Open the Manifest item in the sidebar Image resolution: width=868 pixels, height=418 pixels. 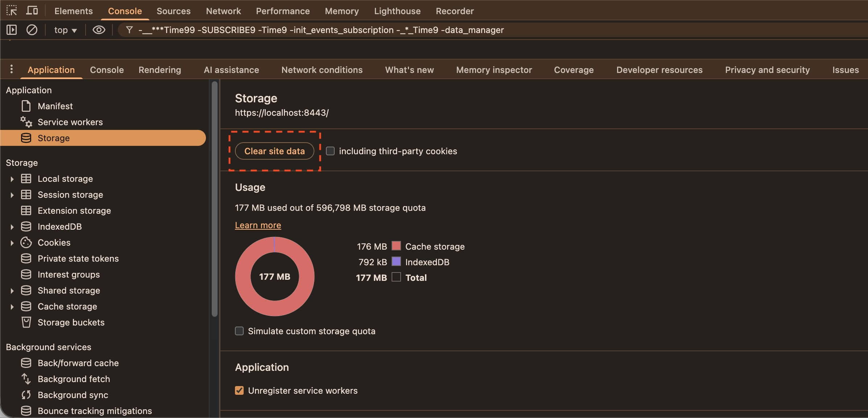[x=55, y=106]
